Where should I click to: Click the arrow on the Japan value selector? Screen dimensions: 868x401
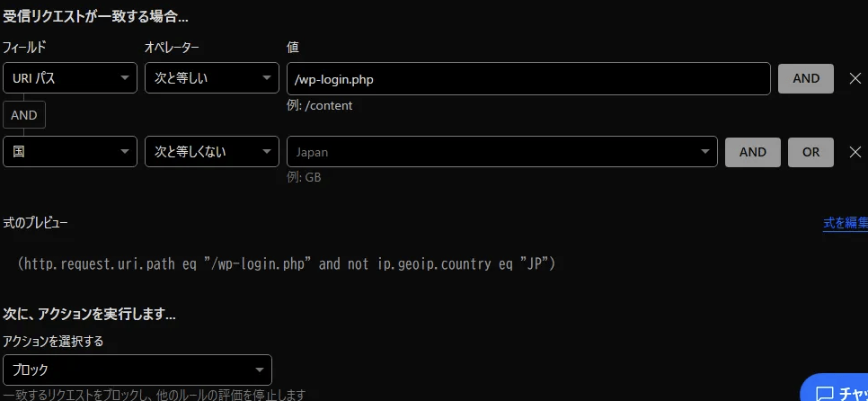(705, 152)
